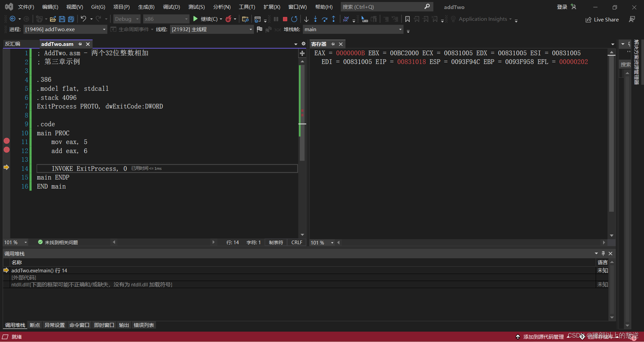Click the show next statement arrow
644x342 pixels.
coord(306,19)
